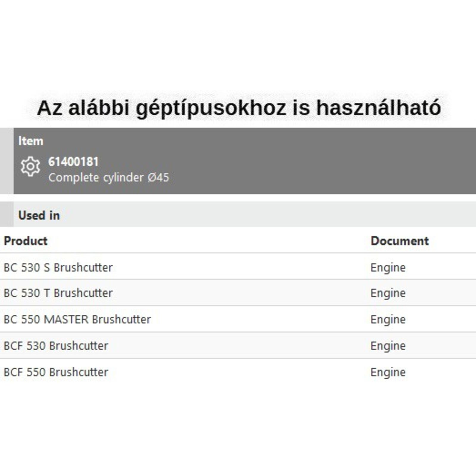This screenshot has width=476, height=476.
Task: Select the part number 61400181
Action: coord(73,162)
